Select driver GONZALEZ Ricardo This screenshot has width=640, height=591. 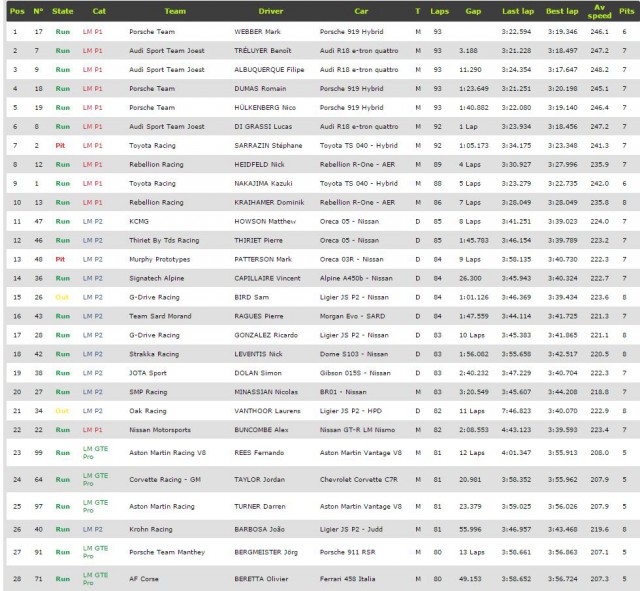(266, 335)
